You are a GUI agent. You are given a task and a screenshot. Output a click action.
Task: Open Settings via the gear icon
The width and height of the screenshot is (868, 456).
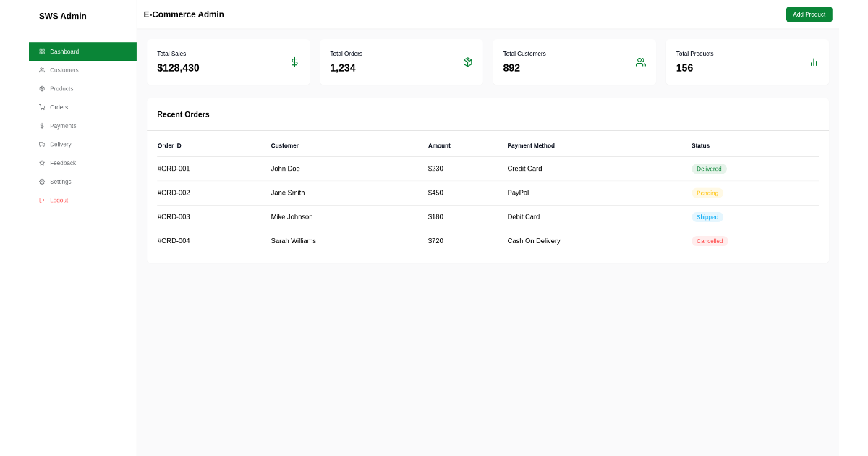[43, 181]
